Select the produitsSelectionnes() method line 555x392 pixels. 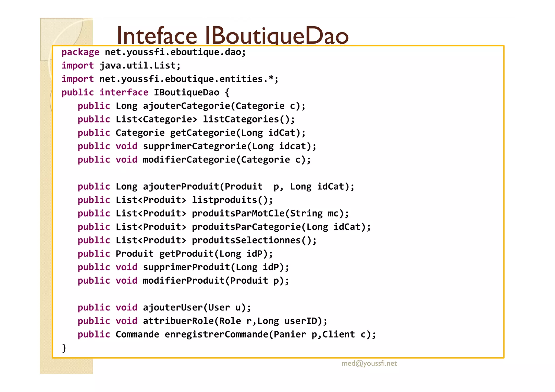[197, 240]
